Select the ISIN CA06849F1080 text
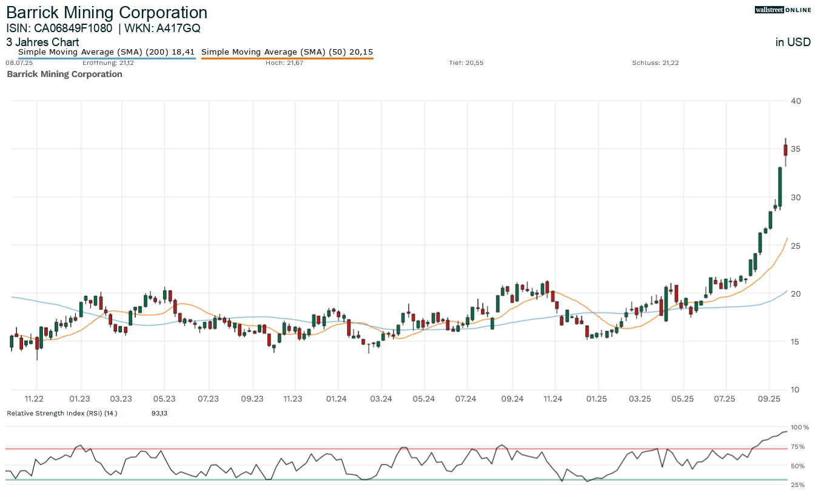Image resolution: width=818 pixels, height=504 pixels. [x=59, y=28]
